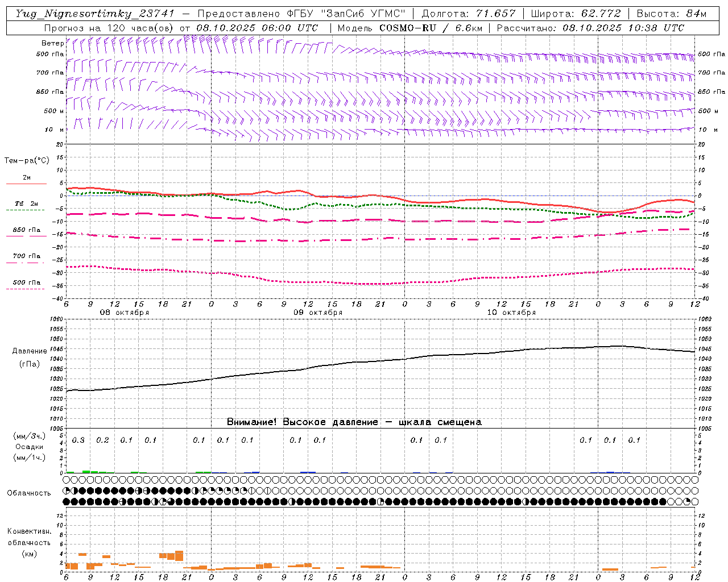Select the 700 гПа dash-dot legend line sample
This screenshot has height=582, width=728.
(x=26, y=263)
